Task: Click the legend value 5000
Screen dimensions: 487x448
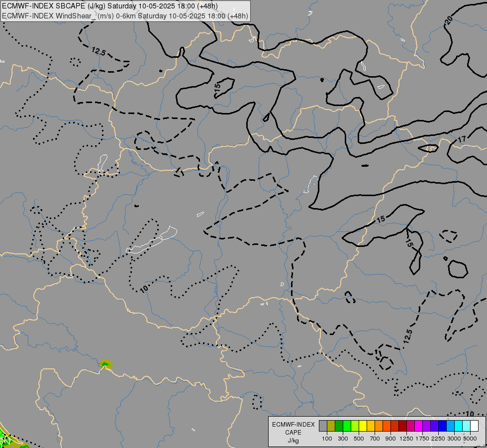Action: coord(470,439)
